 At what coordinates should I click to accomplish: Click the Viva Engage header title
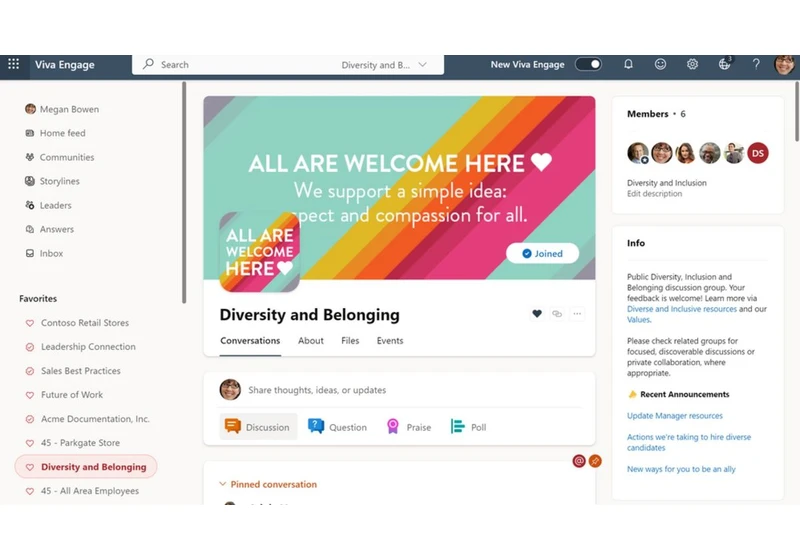(x=65, y=65)
